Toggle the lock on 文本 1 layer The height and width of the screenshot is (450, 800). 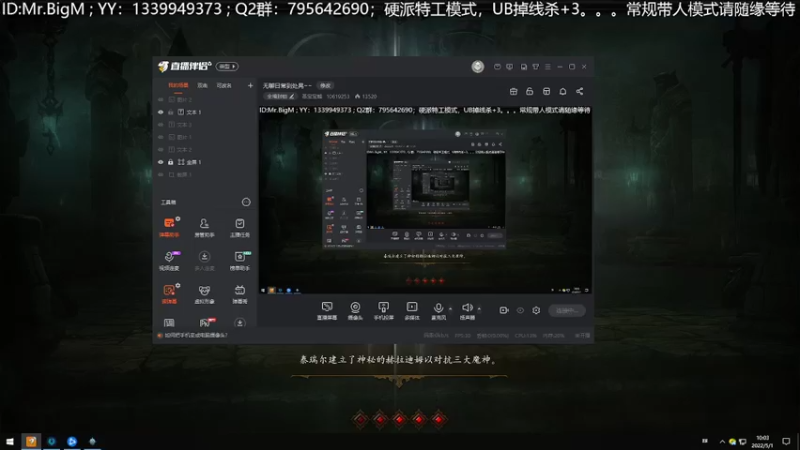170,112
